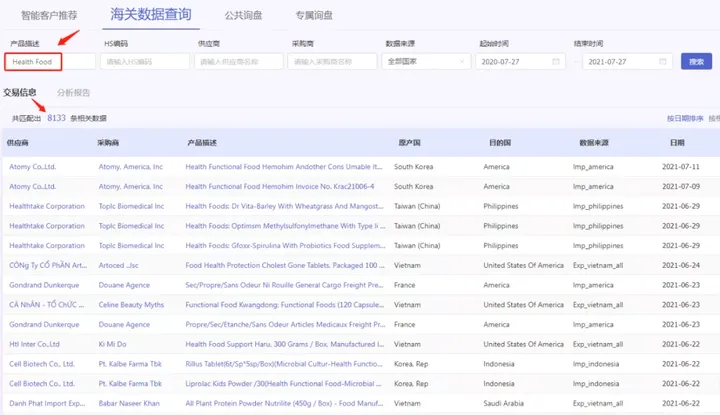Screen dimensions: 720x415
Task: Open Douane Agence in the Propre/Sec/Etanche row
Action: click(x=124, y=325)
